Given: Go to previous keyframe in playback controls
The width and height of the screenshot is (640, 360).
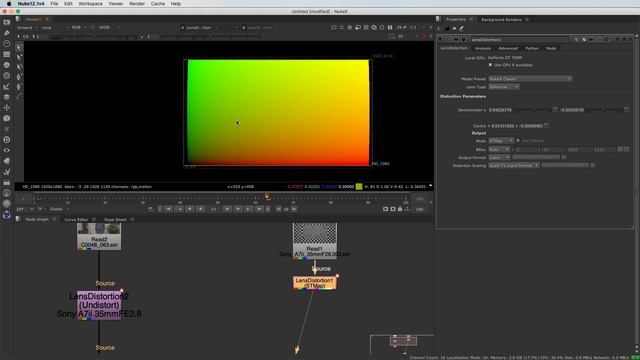Looking at the screenshot, I should pyautogui.click(x=179, y=209).
